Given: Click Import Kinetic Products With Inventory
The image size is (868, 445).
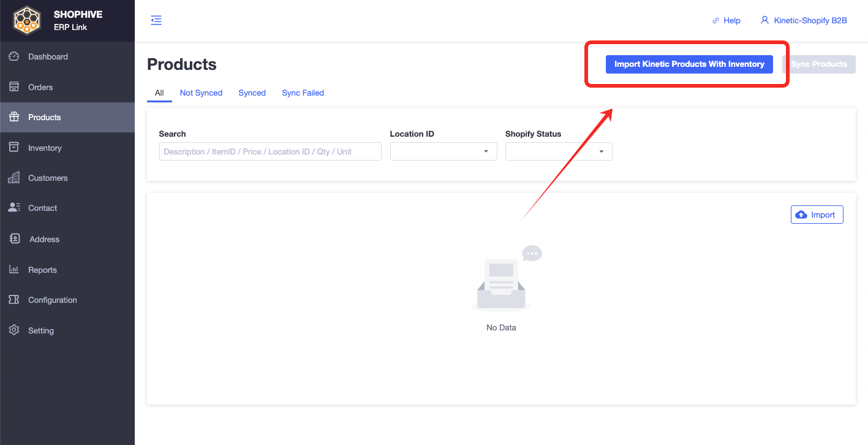Looking at the screenshot, I should coord(689,64).
